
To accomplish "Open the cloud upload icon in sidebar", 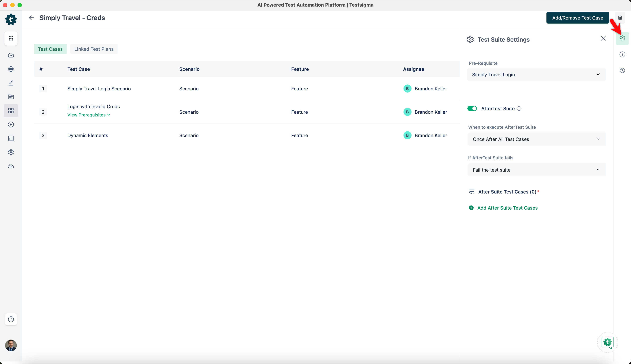I will 11,166.
